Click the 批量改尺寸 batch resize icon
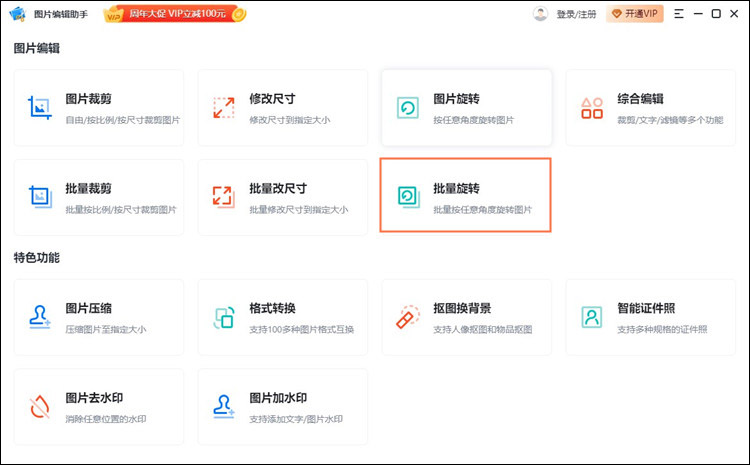Image resolution: width=750 pixels, height=465 pixels. (224, 197)
